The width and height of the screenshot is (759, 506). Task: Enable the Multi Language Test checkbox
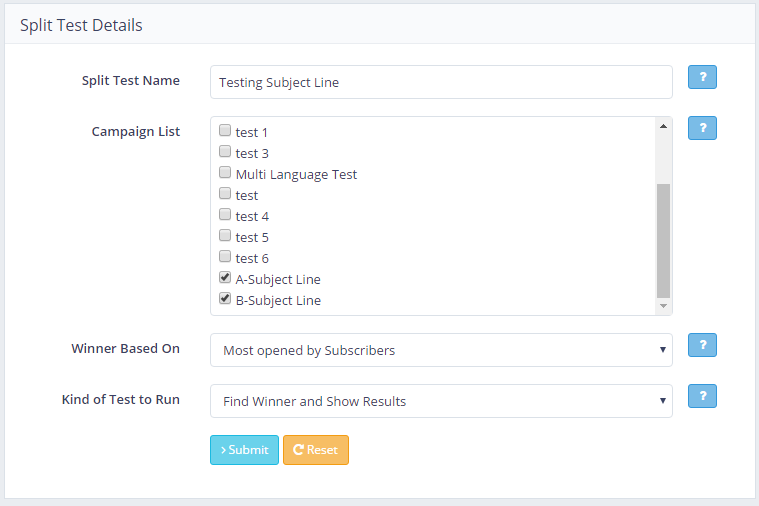click(225, 173)
